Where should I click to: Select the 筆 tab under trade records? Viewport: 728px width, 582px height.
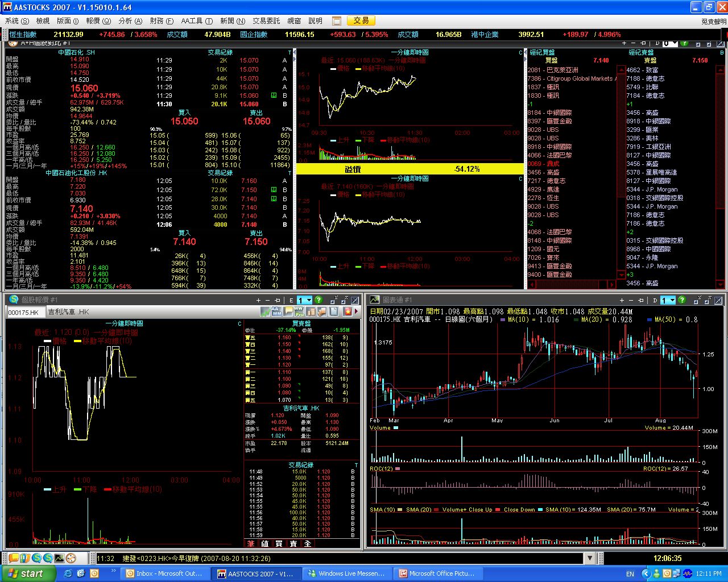pyautogui.click(x=251, y=543)
